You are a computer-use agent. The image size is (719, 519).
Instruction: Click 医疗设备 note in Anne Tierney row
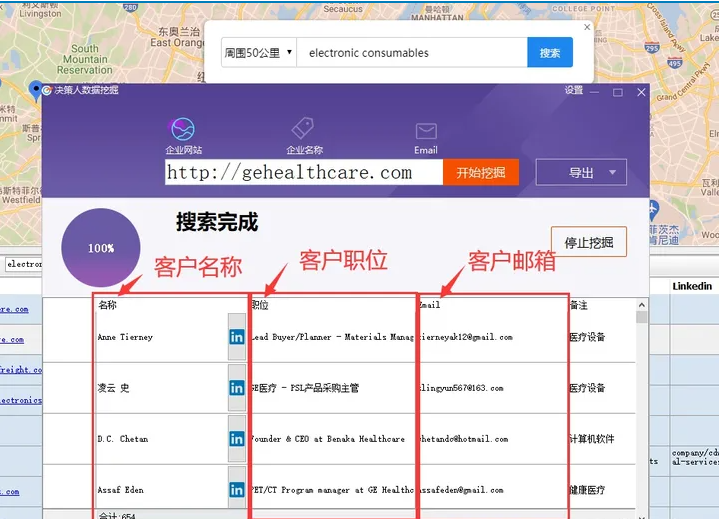587,337
